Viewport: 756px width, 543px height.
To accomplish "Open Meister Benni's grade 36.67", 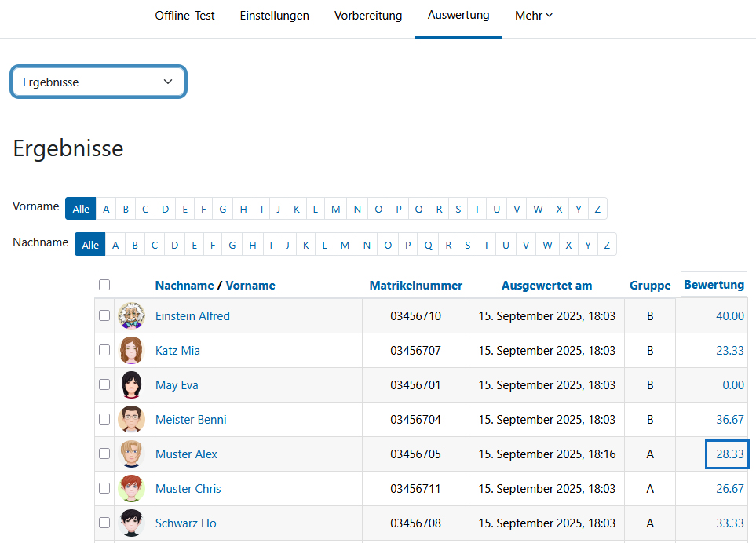I will point(730,420).
